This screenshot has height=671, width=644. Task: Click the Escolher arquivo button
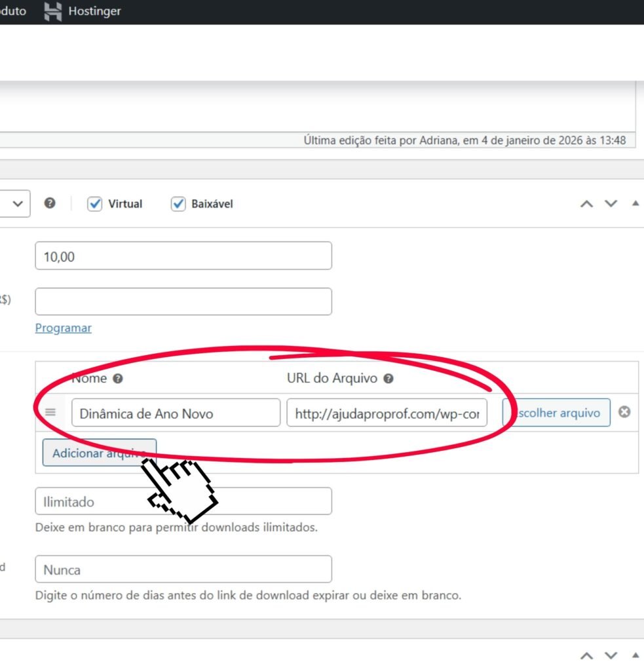pyautogui.click(x=556, y=413)
